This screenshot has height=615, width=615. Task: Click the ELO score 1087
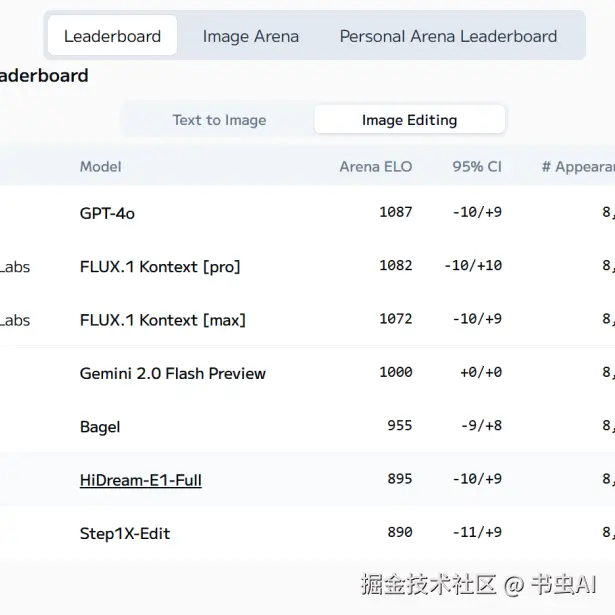coord(396,212)
